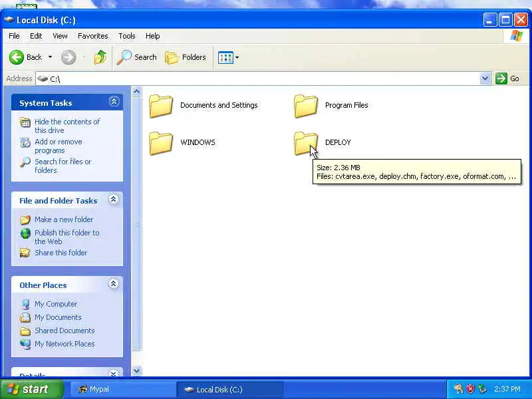
Task: Click the taskbar clock showing 2:37 PM
Action: (x=507, y=389)
